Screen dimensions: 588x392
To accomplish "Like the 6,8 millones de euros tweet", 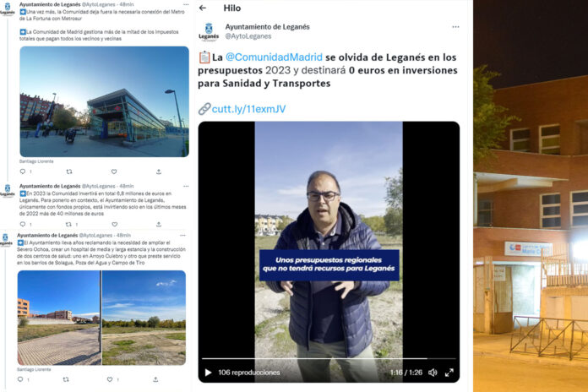I will [x=114, y=225].
